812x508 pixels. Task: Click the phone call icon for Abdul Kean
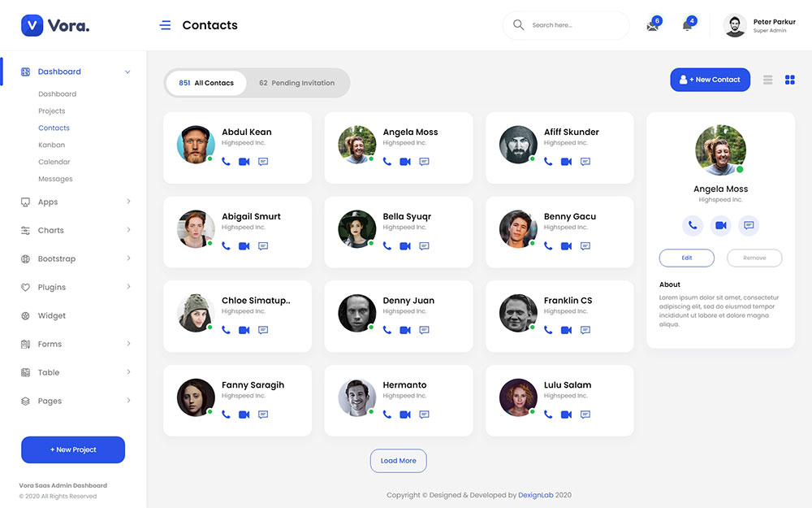[x=226, y=162]
